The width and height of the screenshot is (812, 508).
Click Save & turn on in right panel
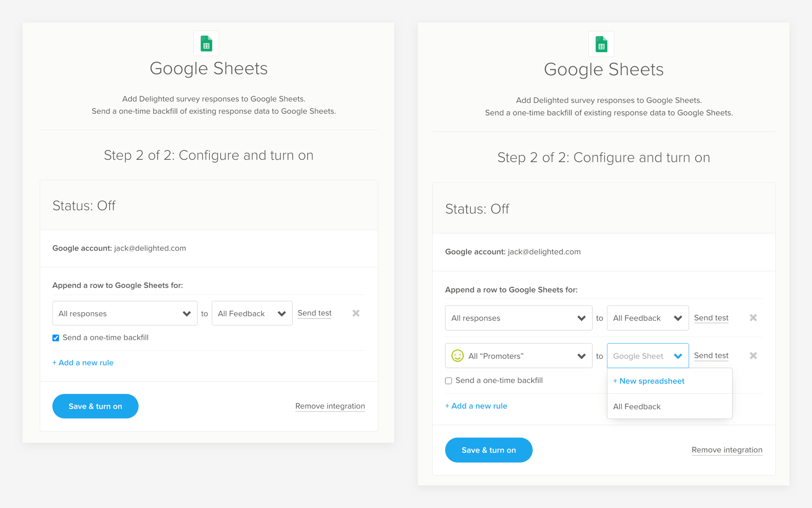coord(488,450)
